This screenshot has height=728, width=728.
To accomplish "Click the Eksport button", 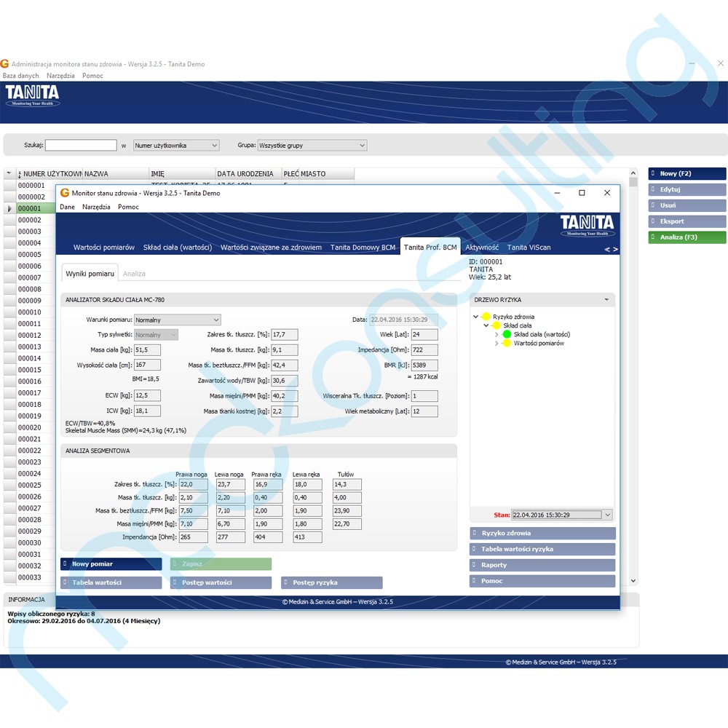I will [x=687, y=221].
